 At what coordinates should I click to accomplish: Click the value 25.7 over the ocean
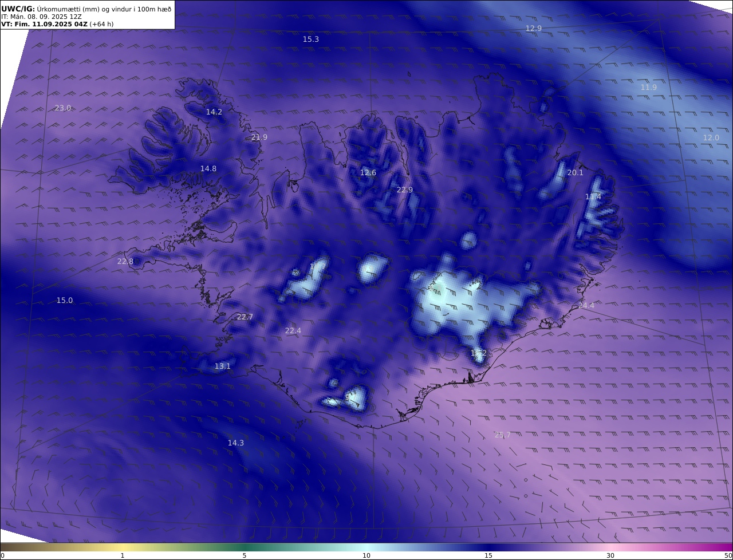coord(502,435)
